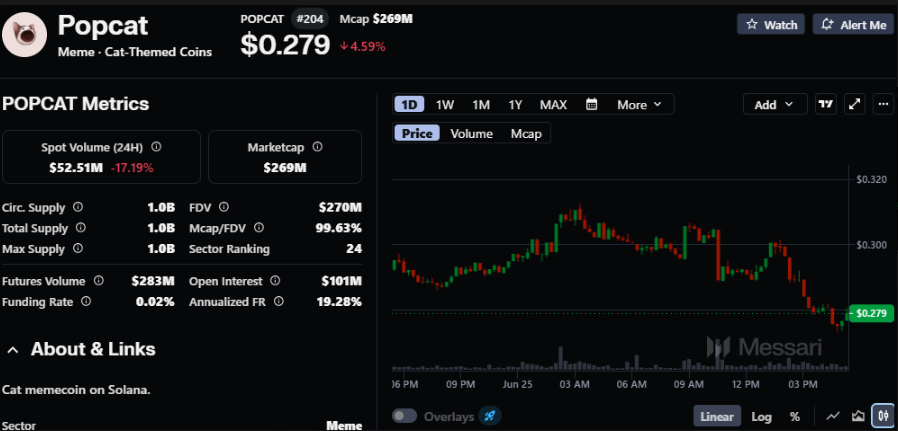This screenshot has width=898, height=431.
Task: Click the Funding Rate 0.02% value
Action: 155,301
